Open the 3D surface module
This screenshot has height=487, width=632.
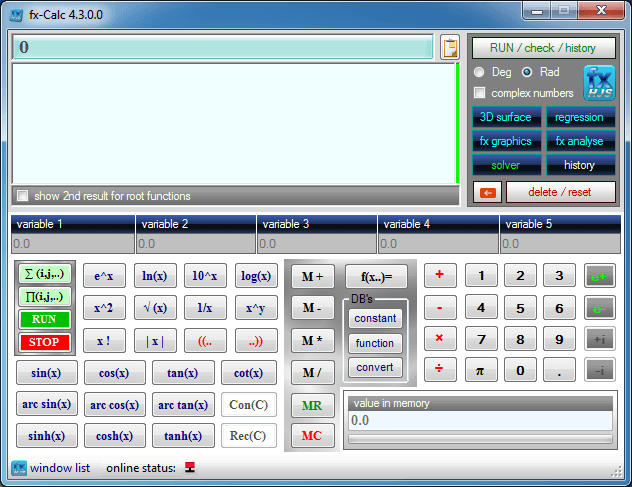[x=507, y=117]
